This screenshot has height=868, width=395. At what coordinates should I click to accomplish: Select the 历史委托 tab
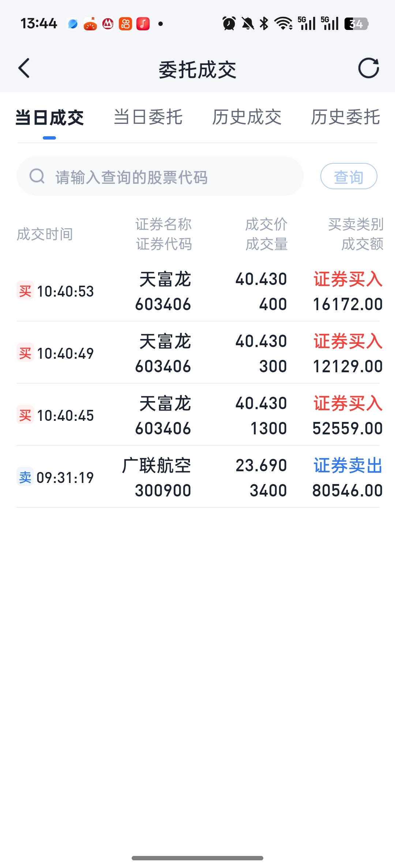click(345, 118)
